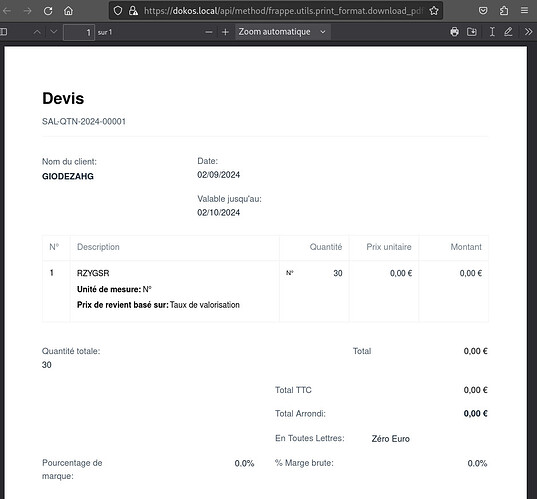Reload the page with the refresh icon
This screenshot has width=537, height=499.
point(48,11)
